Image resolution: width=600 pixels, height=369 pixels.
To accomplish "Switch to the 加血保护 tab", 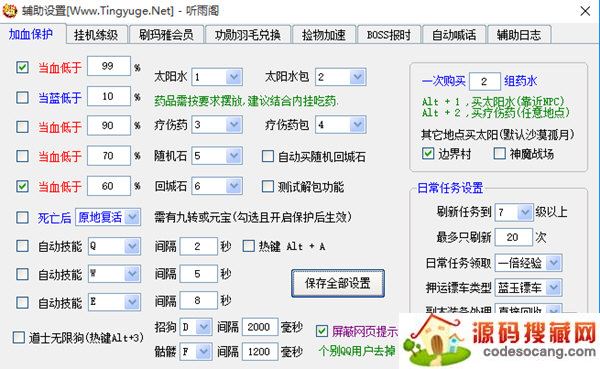I will click(x=31, y=34).
